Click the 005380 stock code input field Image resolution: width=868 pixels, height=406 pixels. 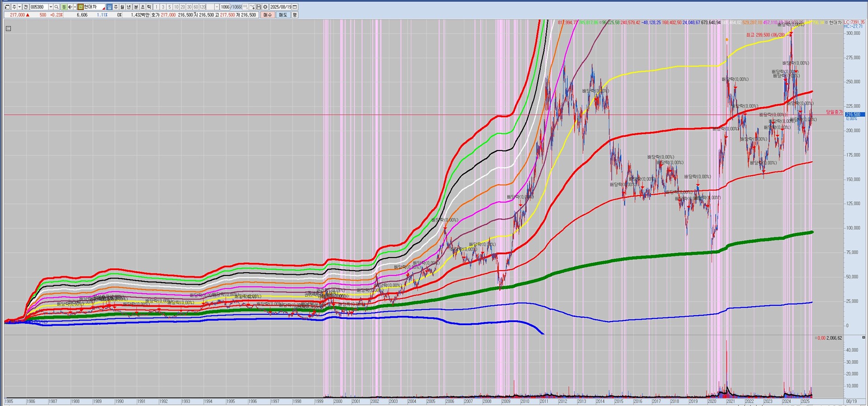tap(39, 7)
